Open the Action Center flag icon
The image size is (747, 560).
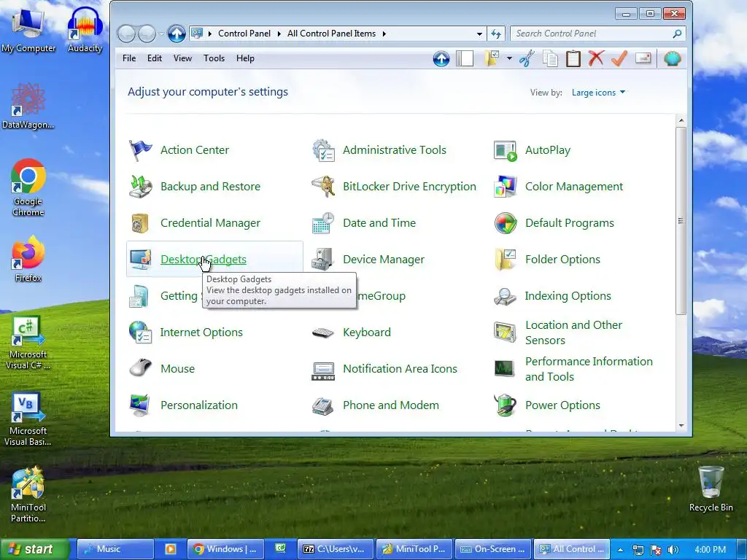(x=141, y=150)
